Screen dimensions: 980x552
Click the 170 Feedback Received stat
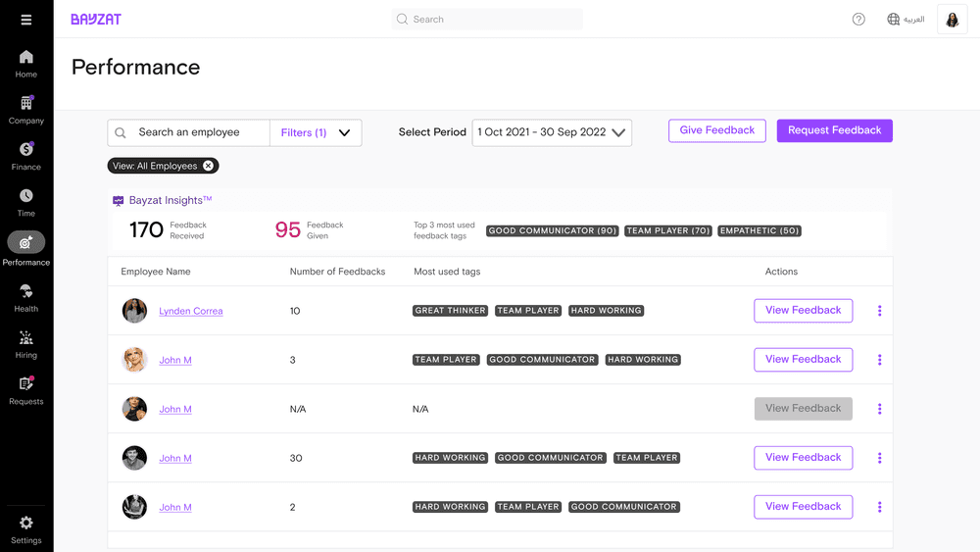pos(168,230)
